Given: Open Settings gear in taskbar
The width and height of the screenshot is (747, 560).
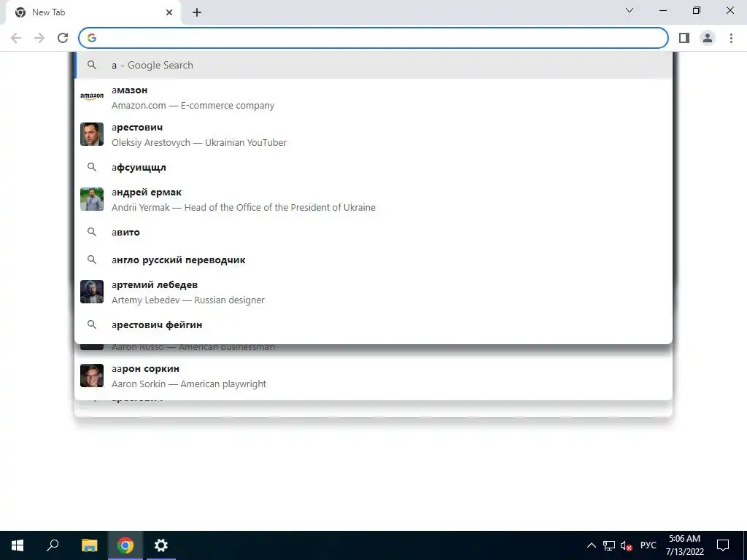Looking at the screenshot, I should click(161, 545).
